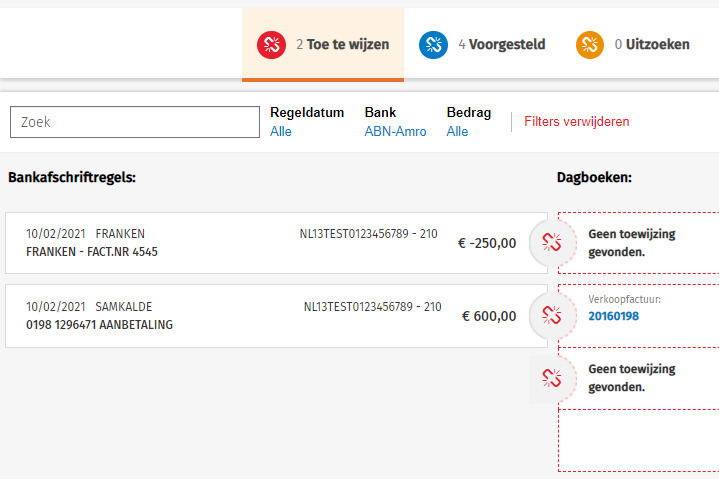Viewport: 719px width, 479px height.
Task: Focus the Zoek search field
Action: [x=134, y=122]
